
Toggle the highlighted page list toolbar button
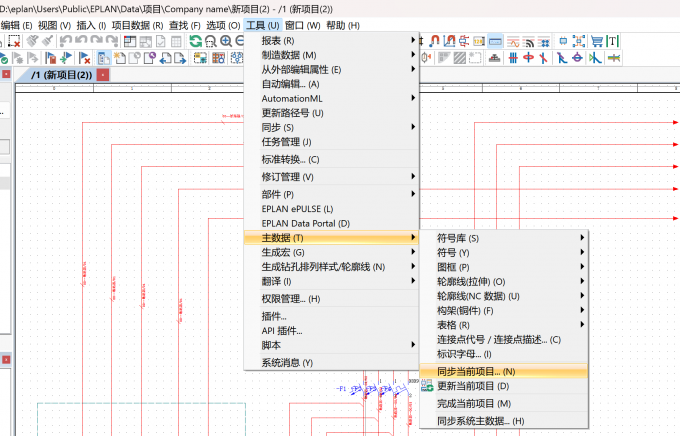point(104,58)
